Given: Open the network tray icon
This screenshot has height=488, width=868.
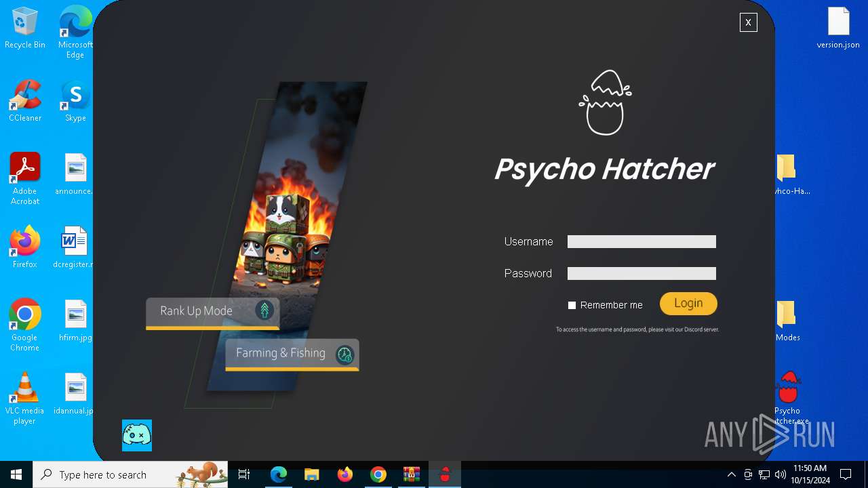Looking at the screenshot, I should click(764, 474).
